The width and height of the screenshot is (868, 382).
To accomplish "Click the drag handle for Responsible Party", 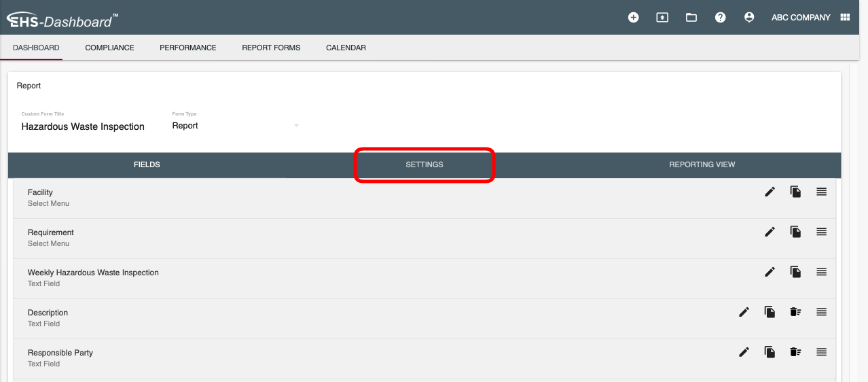I will tap(821, 352).
